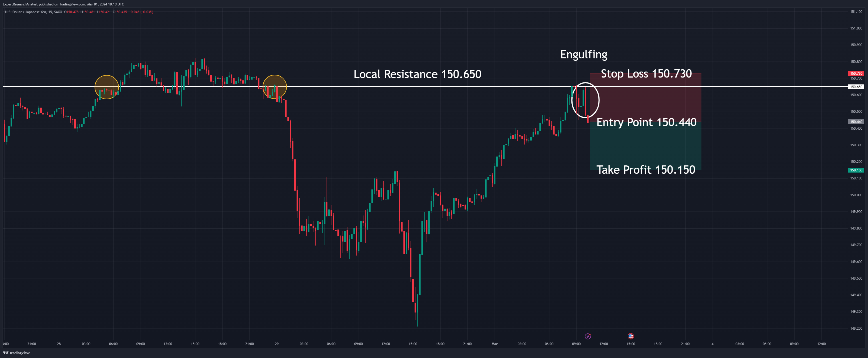This screenshot has width=868, height=358.
Task: Click the green 150.150 take profit price tag
Action: [855, 170]
